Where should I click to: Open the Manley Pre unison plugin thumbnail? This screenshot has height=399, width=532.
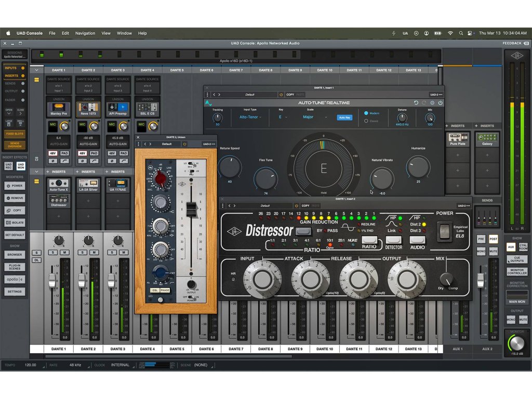coord(59,110)
